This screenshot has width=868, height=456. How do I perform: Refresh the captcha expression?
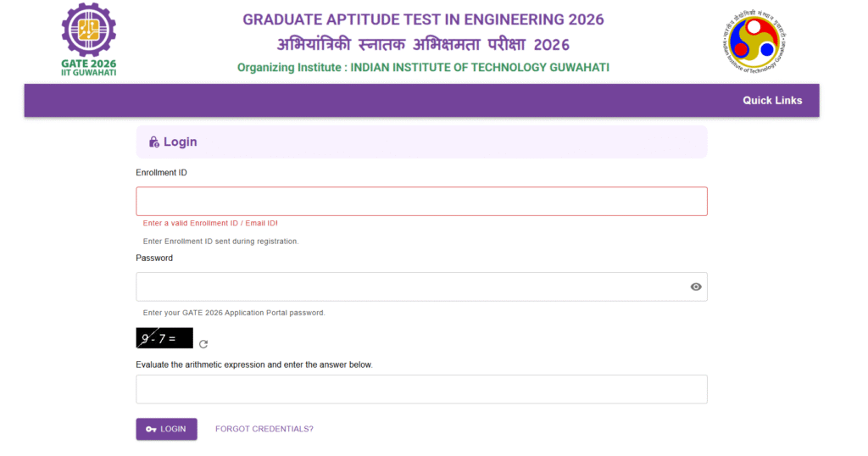pos(203,344)
